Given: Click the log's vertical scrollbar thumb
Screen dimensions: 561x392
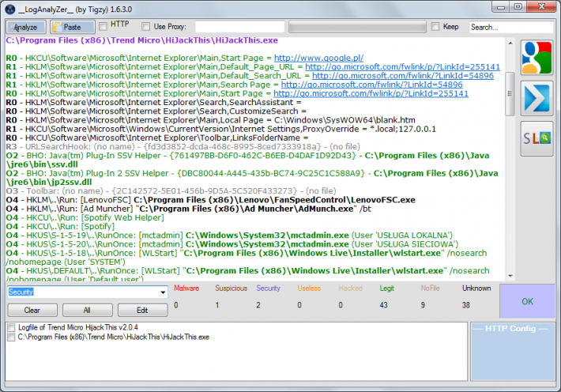Looking at the screenshot, I should 510,94.
